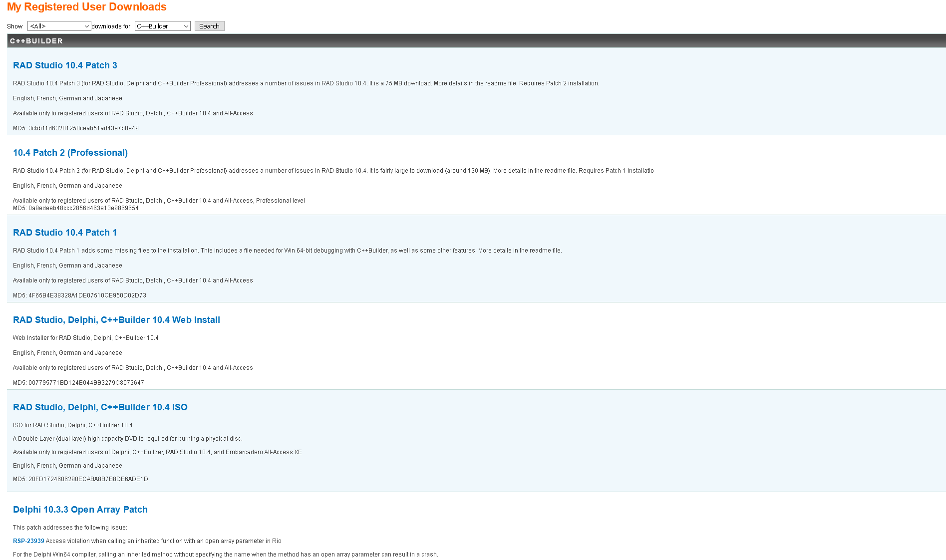The image size is (946, 560).
Task: Click the Patch 3 description paragraph
Action: pos(306,83)
